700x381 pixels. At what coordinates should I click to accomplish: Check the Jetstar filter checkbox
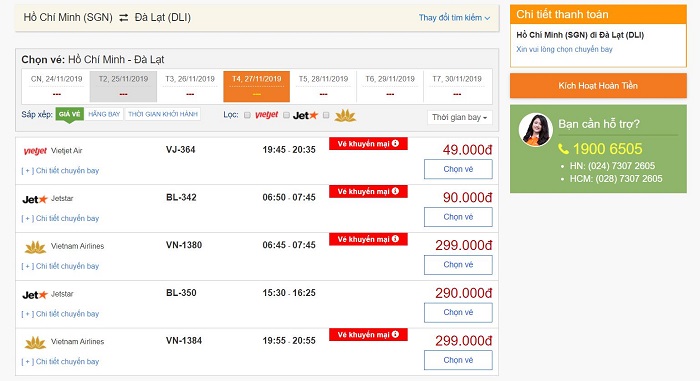tap(286, 115)
